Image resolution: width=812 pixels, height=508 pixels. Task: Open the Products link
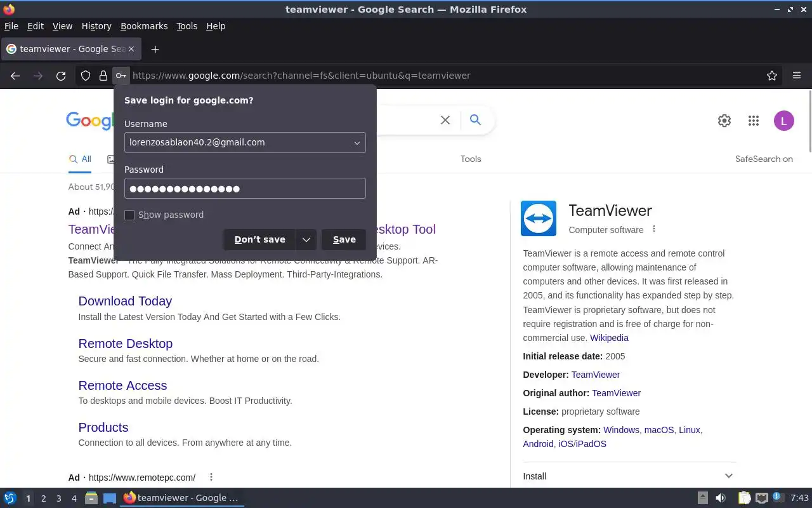(103, 427)
